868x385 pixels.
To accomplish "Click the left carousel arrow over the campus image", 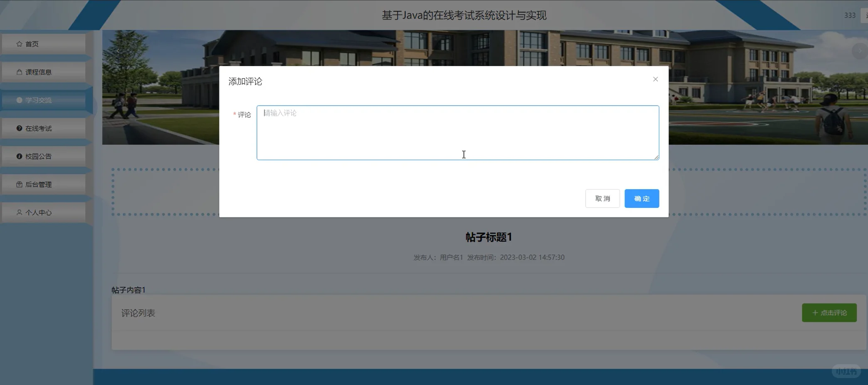I will 118,51.
